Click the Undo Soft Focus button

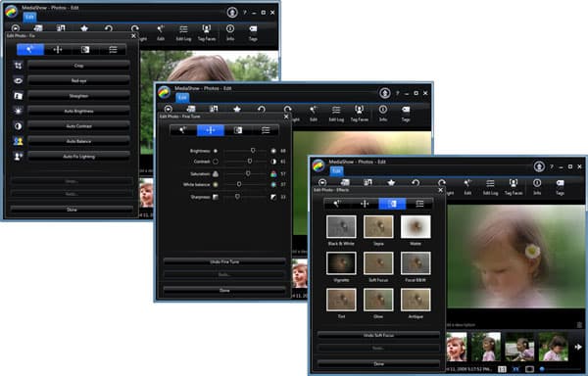pyautogui.click(x=378, y=335)
